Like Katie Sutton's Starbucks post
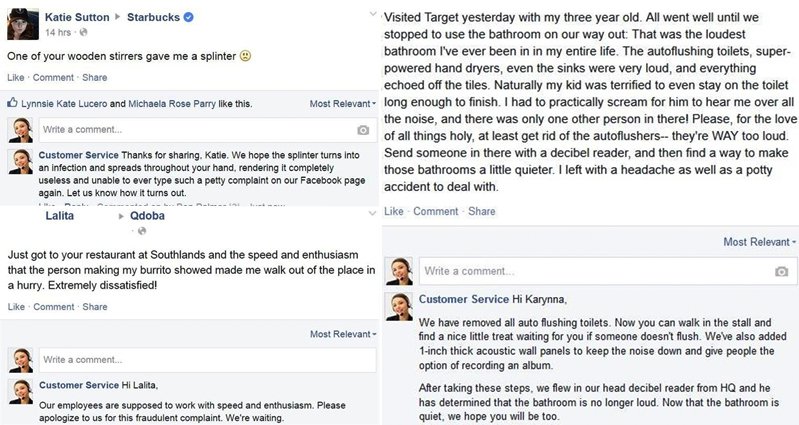799x425 pixels. (x=15, y=77)
